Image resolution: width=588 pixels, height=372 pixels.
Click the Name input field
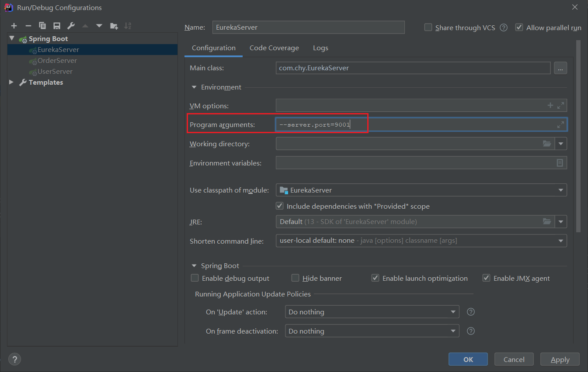[x=308, y=27]
